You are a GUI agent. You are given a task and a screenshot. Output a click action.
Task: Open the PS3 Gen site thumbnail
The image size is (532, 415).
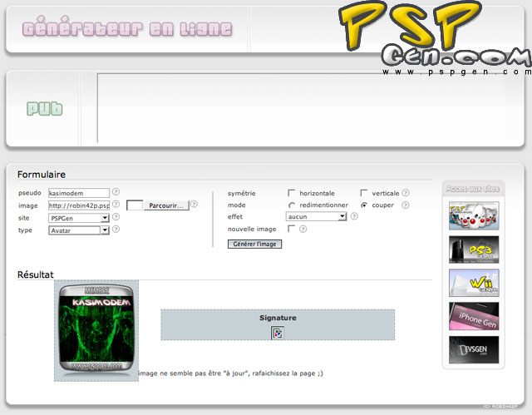[474, 249]
